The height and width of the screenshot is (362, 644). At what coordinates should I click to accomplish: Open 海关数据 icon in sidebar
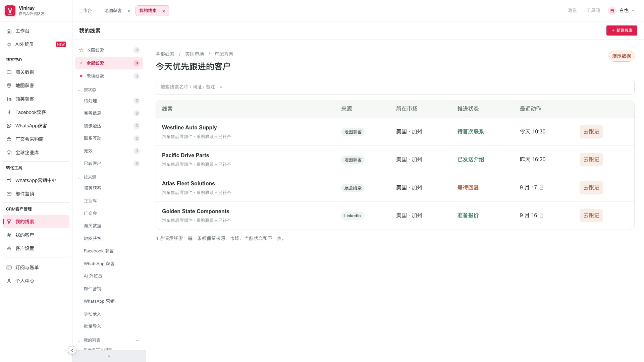point(9,72)
